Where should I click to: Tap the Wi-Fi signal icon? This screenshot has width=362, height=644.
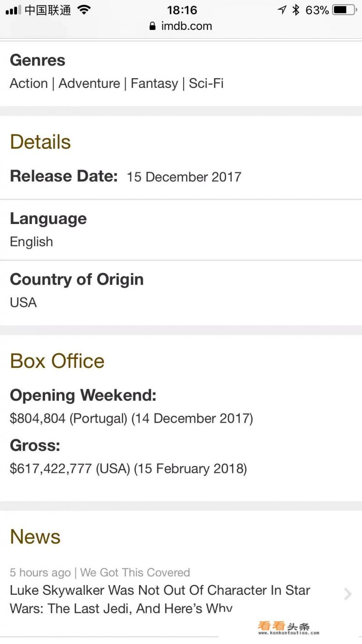point(84,10)
